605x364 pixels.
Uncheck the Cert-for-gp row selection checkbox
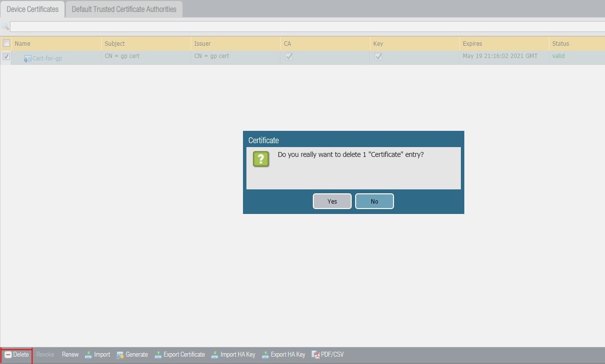tap(6, 56)
